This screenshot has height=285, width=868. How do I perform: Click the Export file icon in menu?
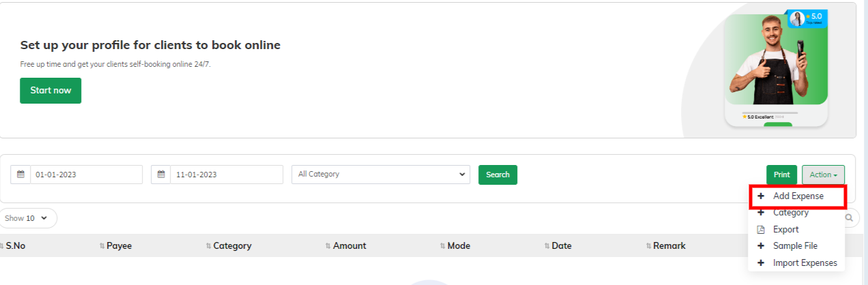click(x=761, y=230)
